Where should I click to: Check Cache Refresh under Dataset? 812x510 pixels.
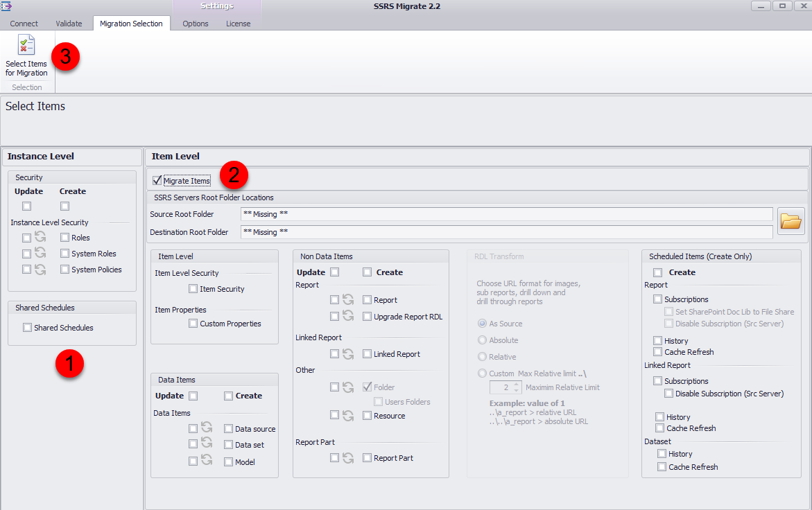tap(662, 467)
